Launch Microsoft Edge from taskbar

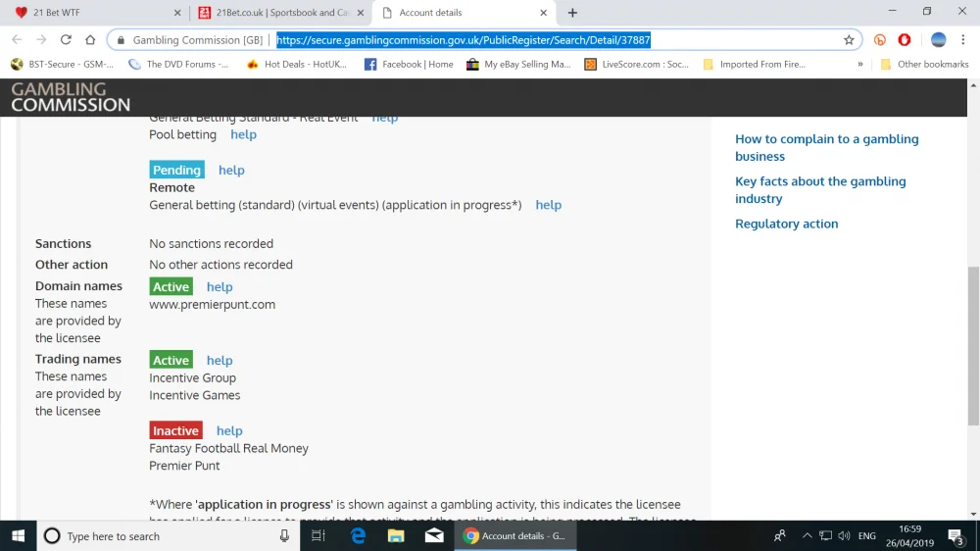pos(358,536)
